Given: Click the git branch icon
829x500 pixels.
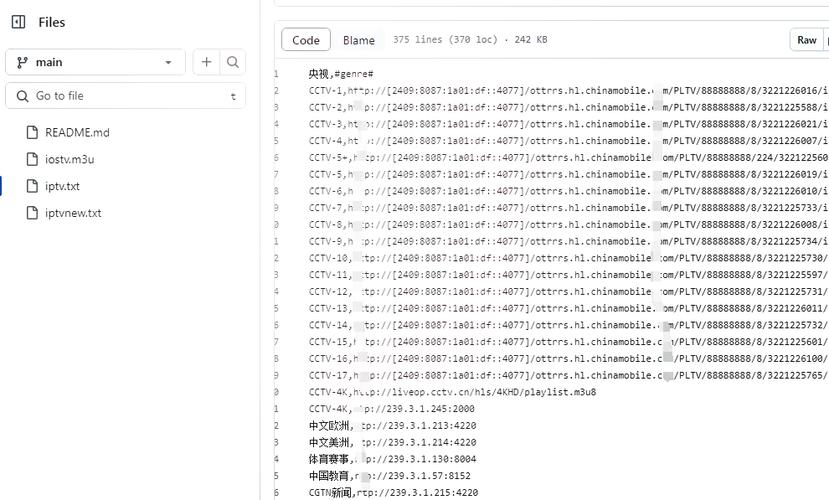Looking at the screenshot, I should 22,62.
